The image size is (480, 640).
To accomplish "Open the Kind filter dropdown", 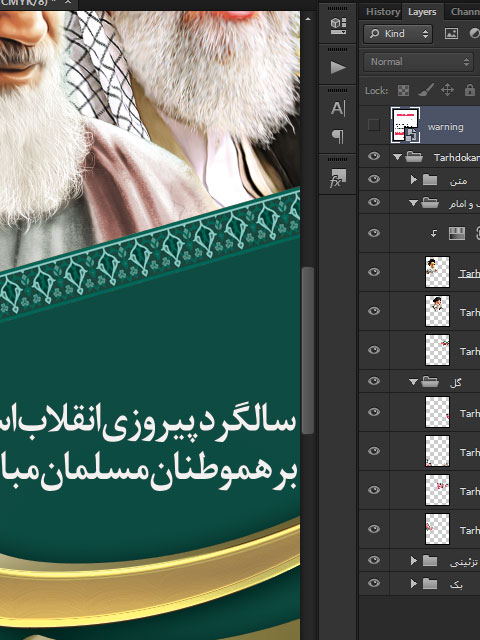I will pos(398,33).
